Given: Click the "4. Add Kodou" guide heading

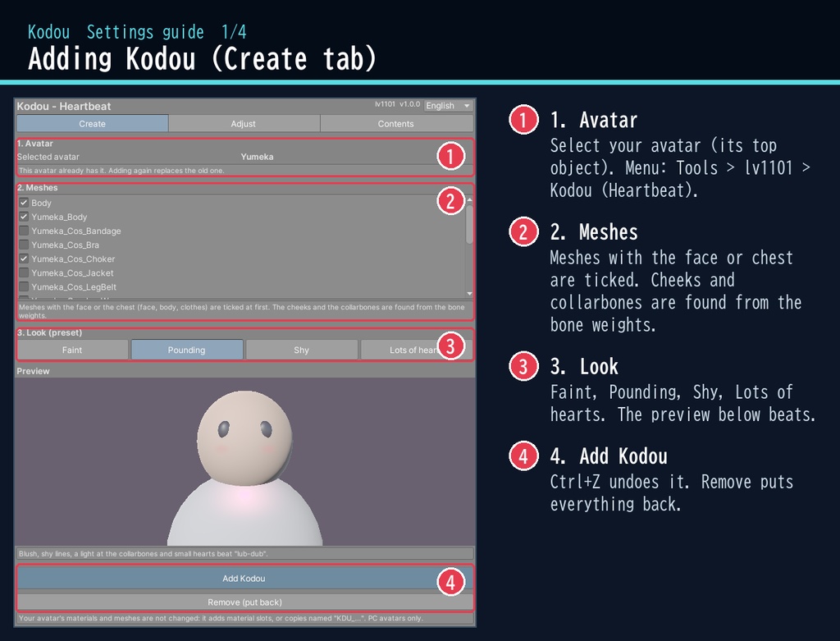Looking at the screenshot, I should [609, 456].
